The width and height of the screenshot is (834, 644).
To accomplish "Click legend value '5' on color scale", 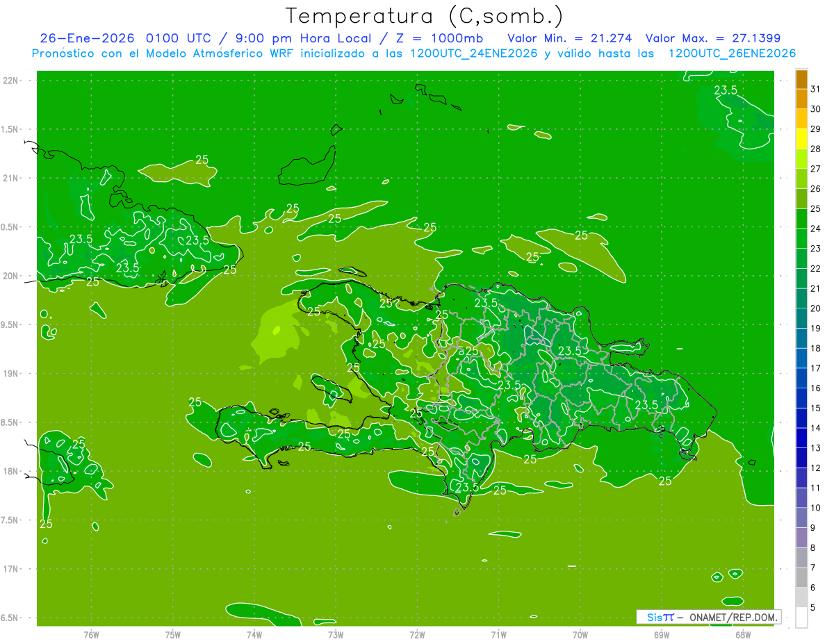I will coord(813,607).
